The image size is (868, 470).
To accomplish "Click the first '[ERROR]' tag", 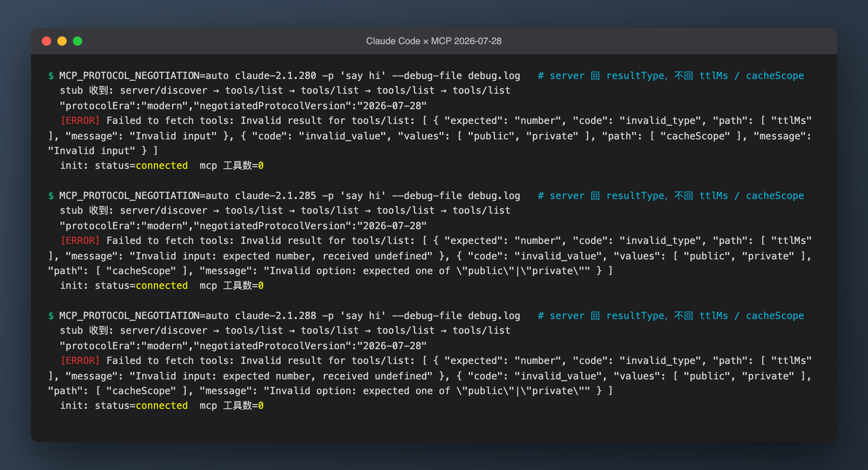I will [x=80, y=120].
